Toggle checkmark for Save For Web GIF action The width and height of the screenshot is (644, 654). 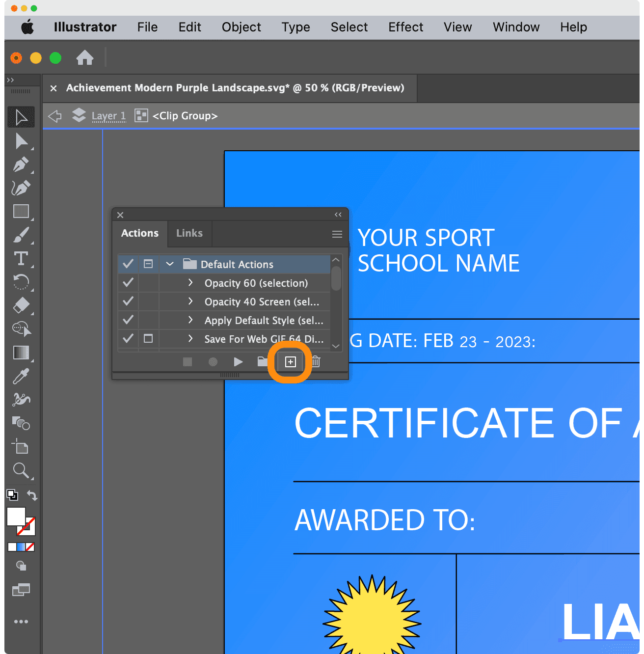(x=128, y=339)
